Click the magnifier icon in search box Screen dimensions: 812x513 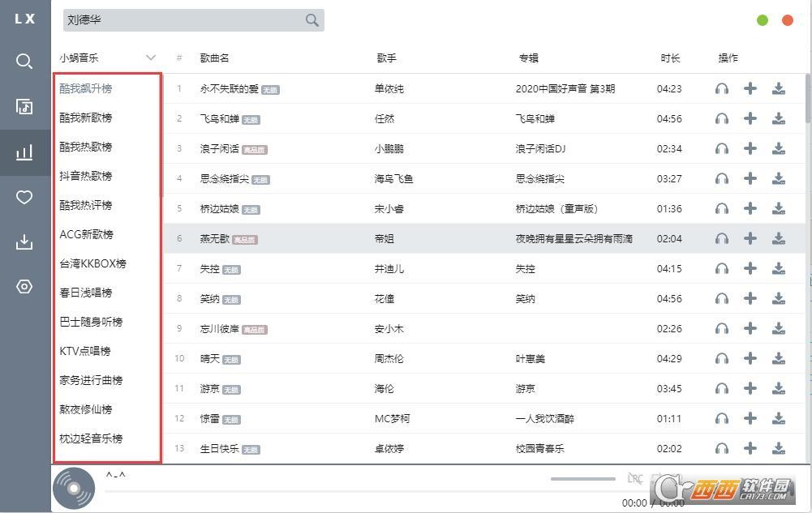(311, 20)
